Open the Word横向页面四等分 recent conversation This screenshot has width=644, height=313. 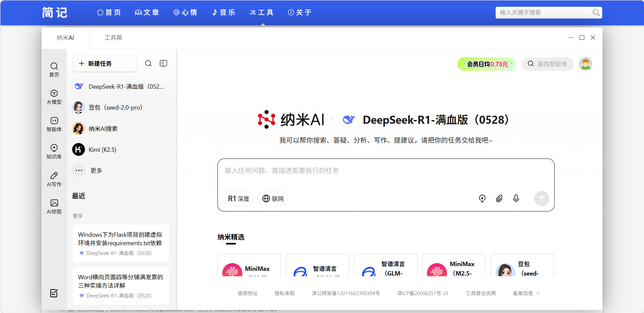coord(121,286)
